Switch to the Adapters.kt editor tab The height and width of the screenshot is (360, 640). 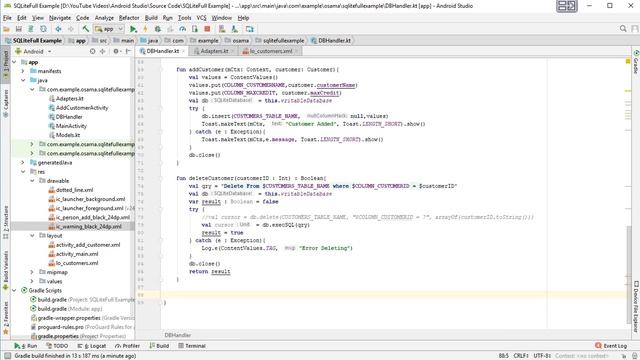(214, 51)
